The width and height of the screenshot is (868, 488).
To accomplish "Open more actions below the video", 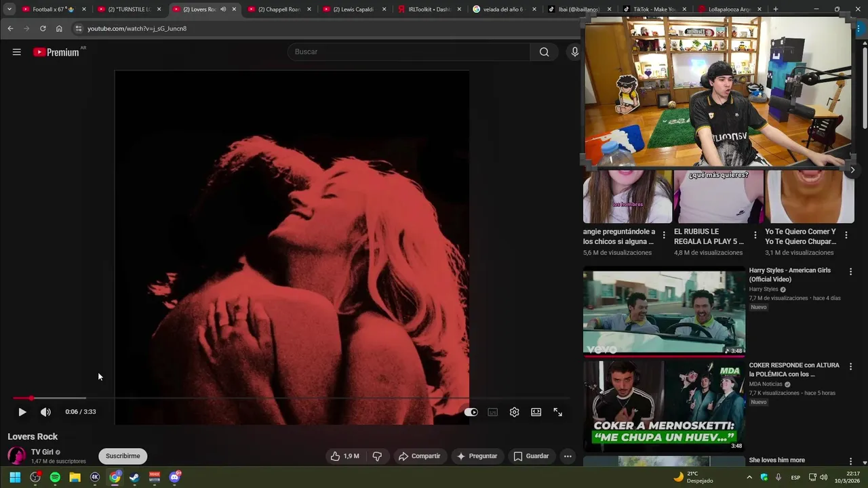I will 568,456.
